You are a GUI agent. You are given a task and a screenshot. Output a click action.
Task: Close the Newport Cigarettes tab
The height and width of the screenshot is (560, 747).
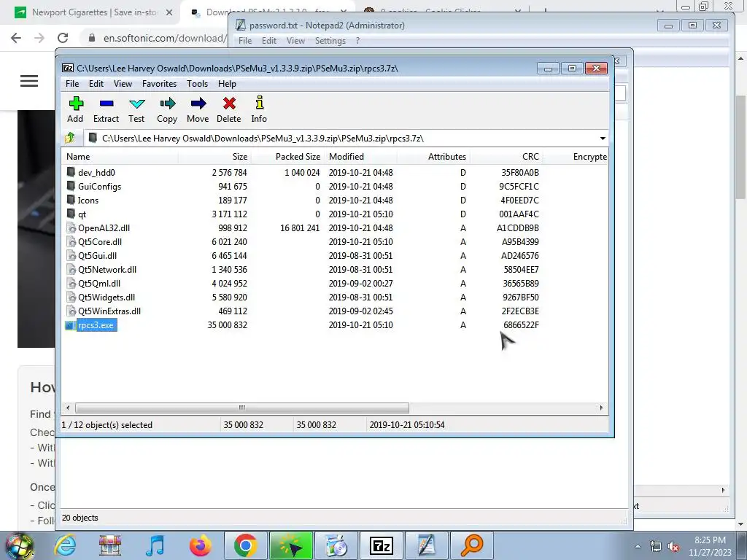[x=169, y=12]
